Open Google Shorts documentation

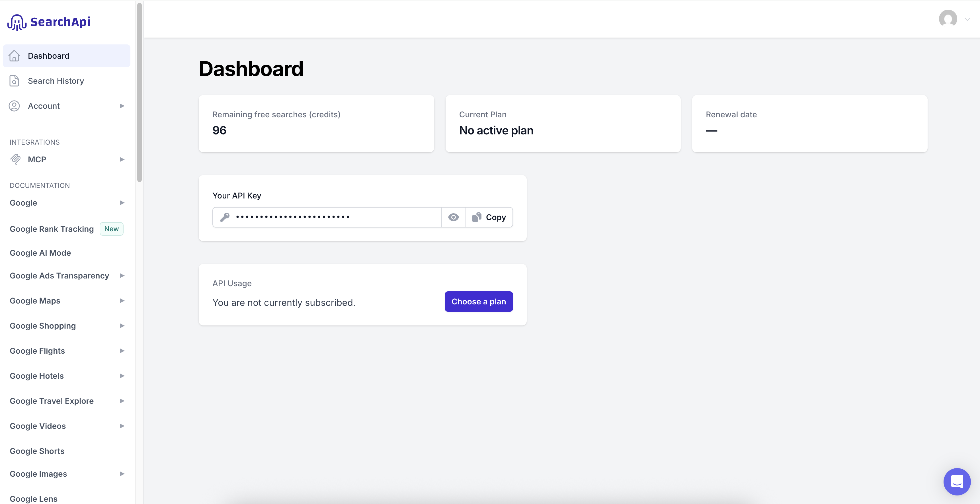pyautogui.click(x=37, y=451)
